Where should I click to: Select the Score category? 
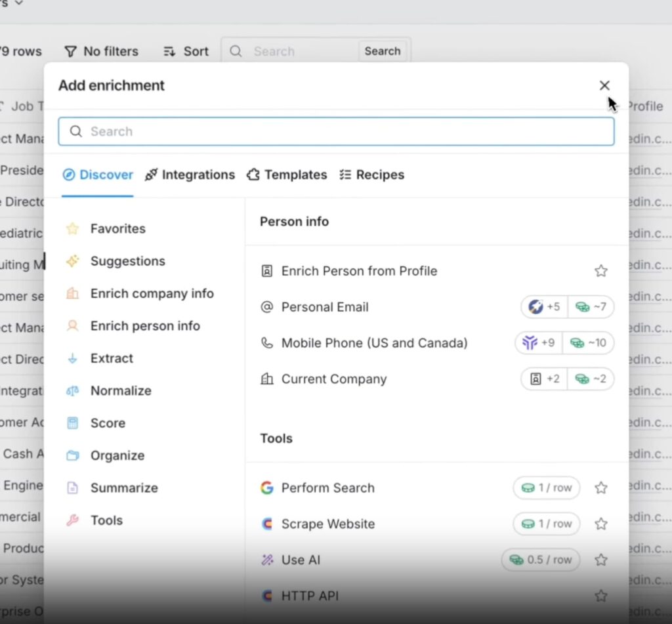coord(108,423)
